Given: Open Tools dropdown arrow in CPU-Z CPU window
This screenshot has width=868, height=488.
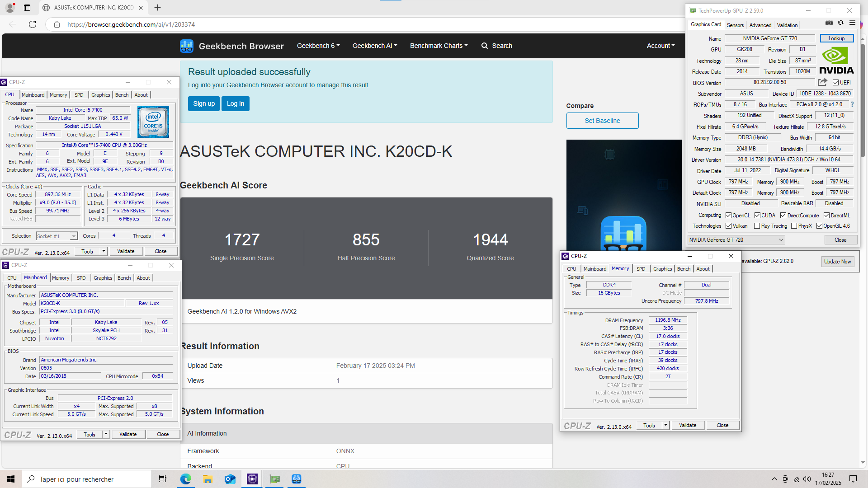Looking at the screenshot, I should click(x=104, y=251).
